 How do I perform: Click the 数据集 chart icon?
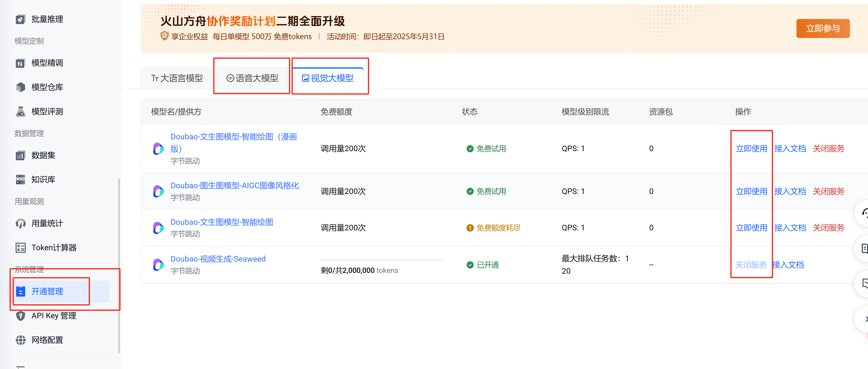pos(20,155)
